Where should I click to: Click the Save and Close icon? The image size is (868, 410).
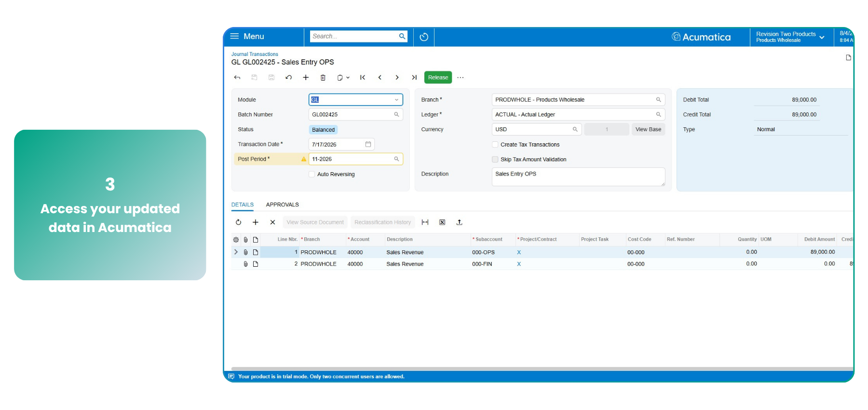[x=254, y=77]
